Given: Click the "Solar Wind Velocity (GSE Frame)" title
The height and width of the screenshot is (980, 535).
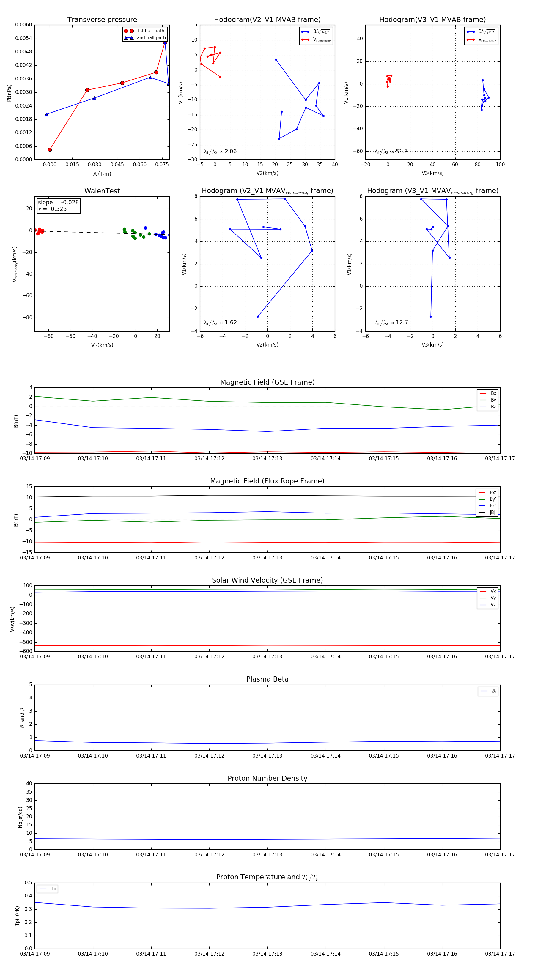Looking at the screenshot, I should (267, 580).
